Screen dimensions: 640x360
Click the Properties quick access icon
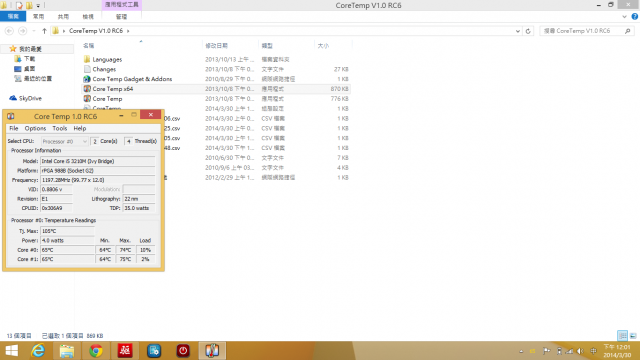(x=20, y=5)
